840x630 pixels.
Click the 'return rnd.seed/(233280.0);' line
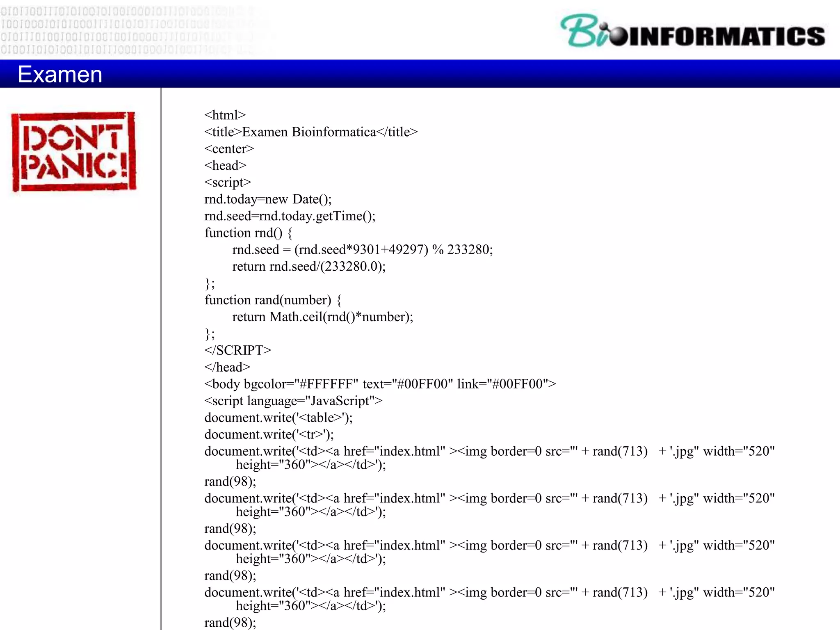coord(309,267)
